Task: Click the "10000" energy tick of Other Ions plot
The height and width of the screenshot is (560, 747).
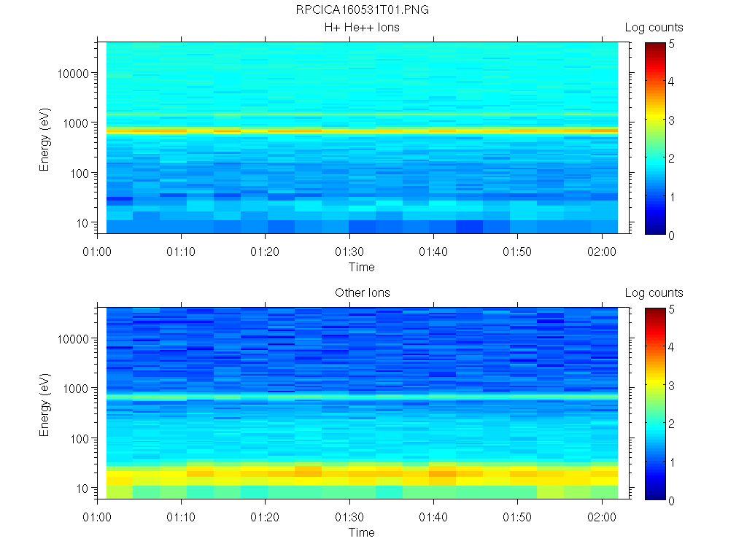Action: 73,339
